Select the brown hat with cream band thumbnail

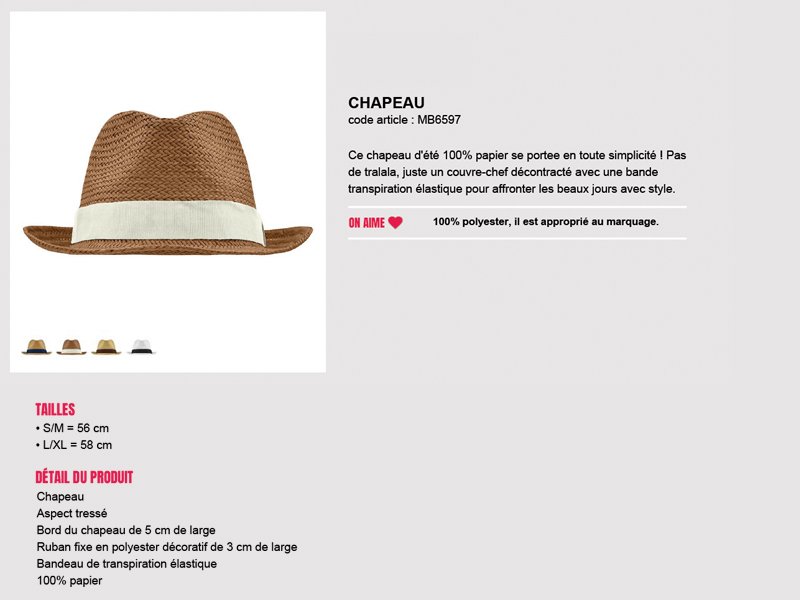click(x=71, y=347)
